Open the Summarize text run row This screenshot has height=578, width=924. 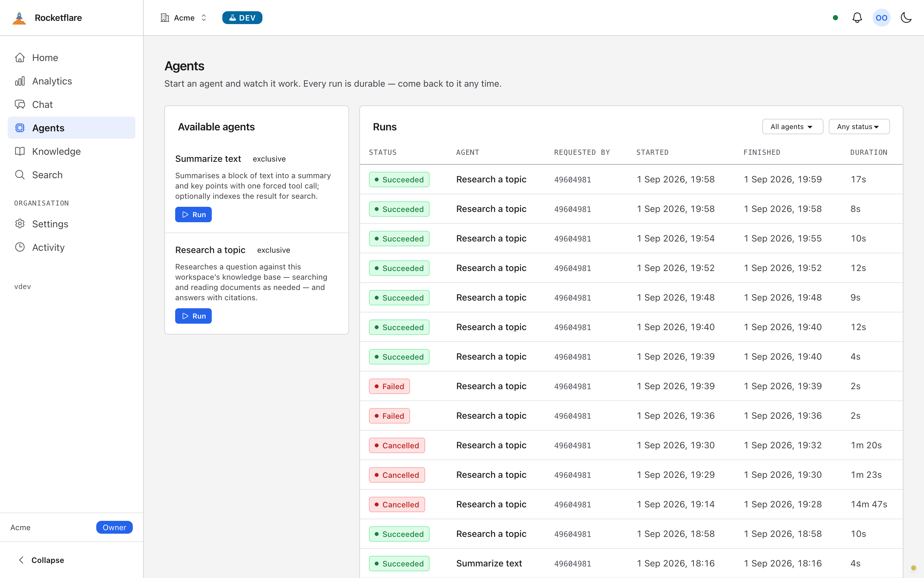[631, 564]
